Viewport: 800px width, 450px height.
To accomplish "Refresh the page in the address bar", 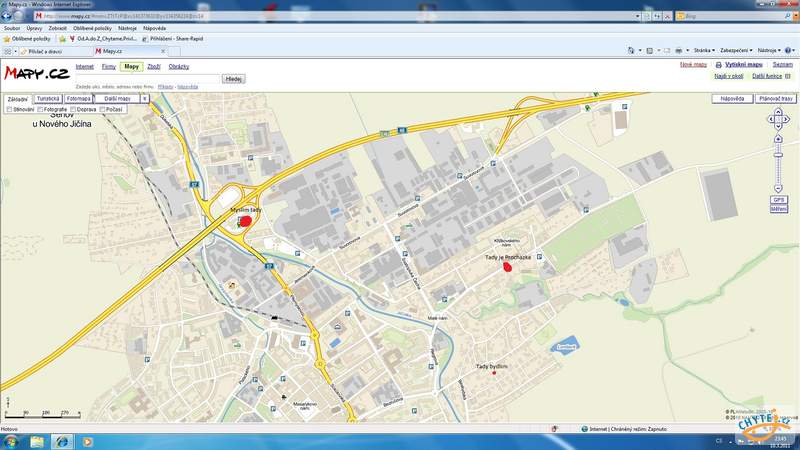I will pyautogui.click(x=657, y=16).
